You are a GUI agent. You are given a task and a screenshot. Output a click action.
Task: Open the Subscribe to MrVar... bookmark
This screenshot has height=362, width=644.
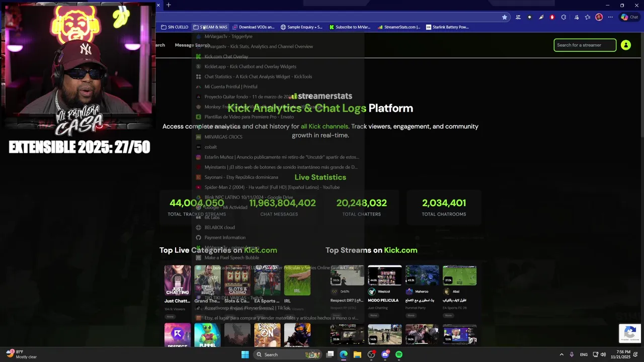point(350,27)
